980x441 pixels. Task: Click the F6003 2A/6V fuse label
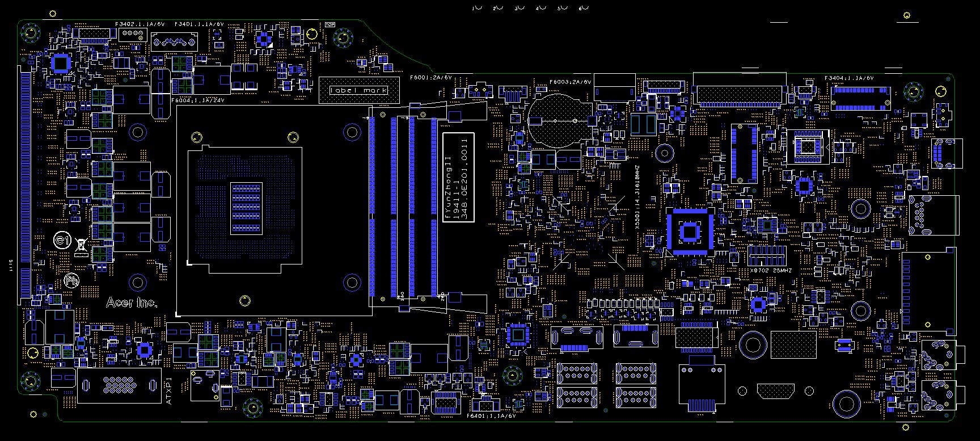pos(570,82)
